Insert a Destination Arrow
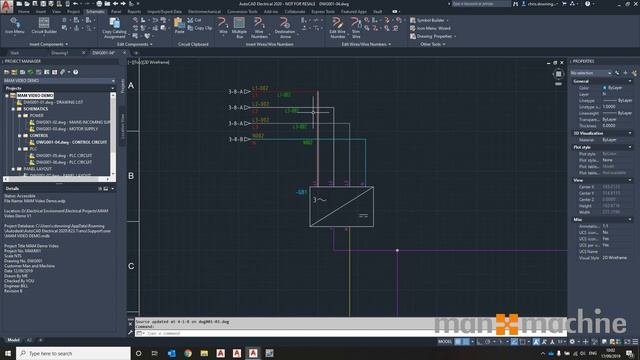The width and height of the screenshot is (640, 360). pos(285,28)
